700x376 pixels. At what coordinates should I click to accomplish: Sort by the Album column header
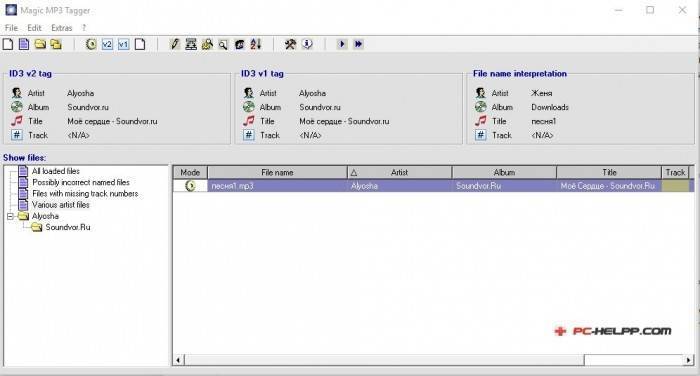[x=504, y=172]
